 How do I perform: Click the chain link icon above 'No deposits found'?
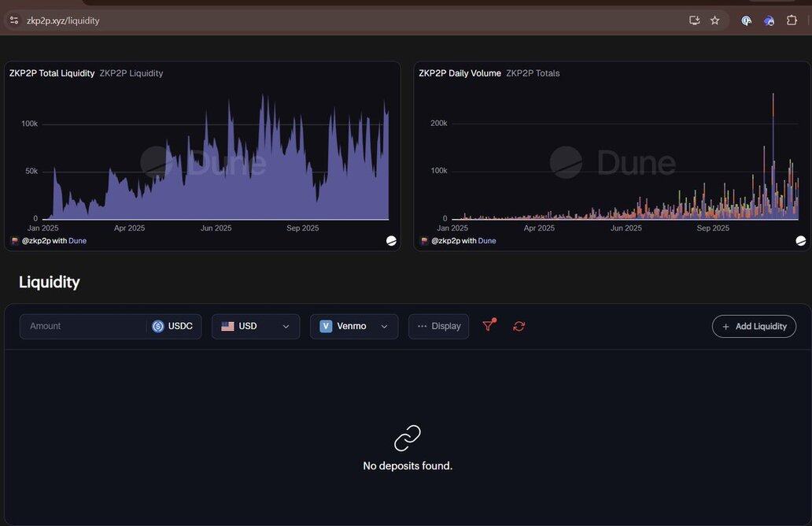(408, 438)
